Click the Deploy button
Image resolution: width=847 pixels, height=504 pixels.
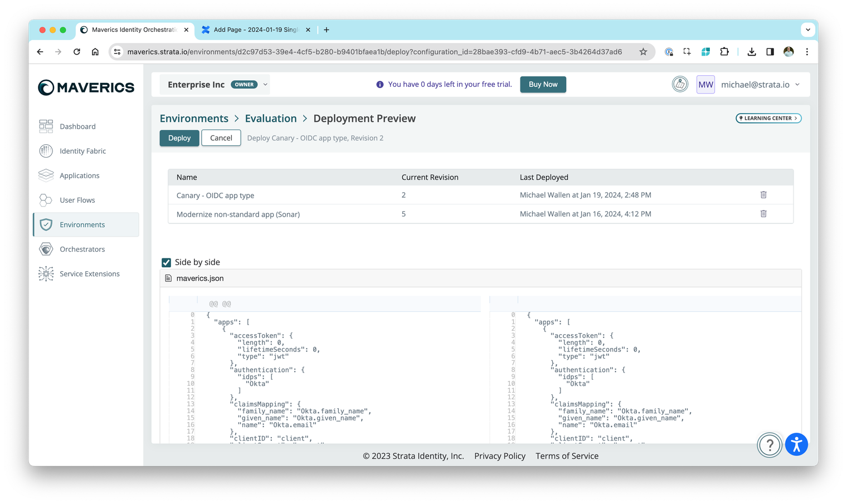[x=179, y=138]
